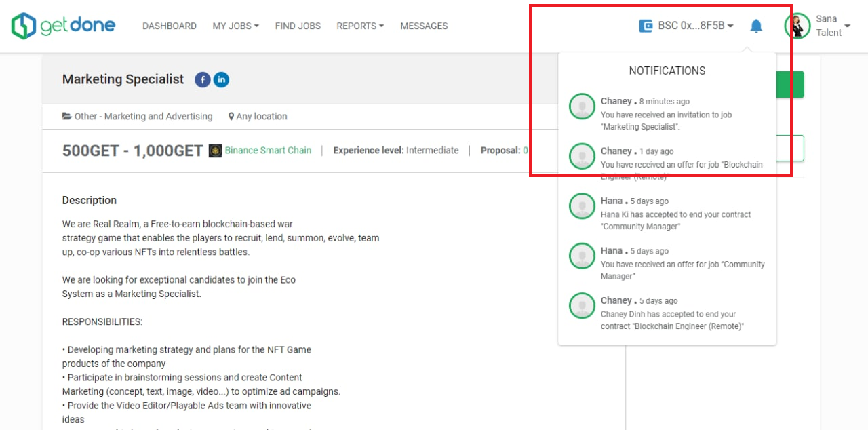Click Experience level: Intermediate
This screenshot has width=868, height=430.
[396, 151]
